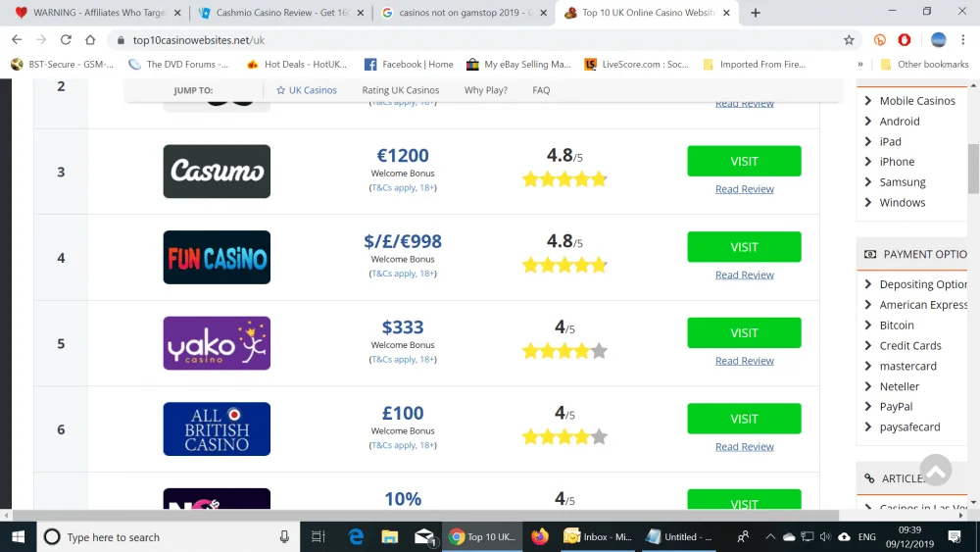Click VISIT for All British Casino
Screen dimensions: 980x552
tap(744, 419)
